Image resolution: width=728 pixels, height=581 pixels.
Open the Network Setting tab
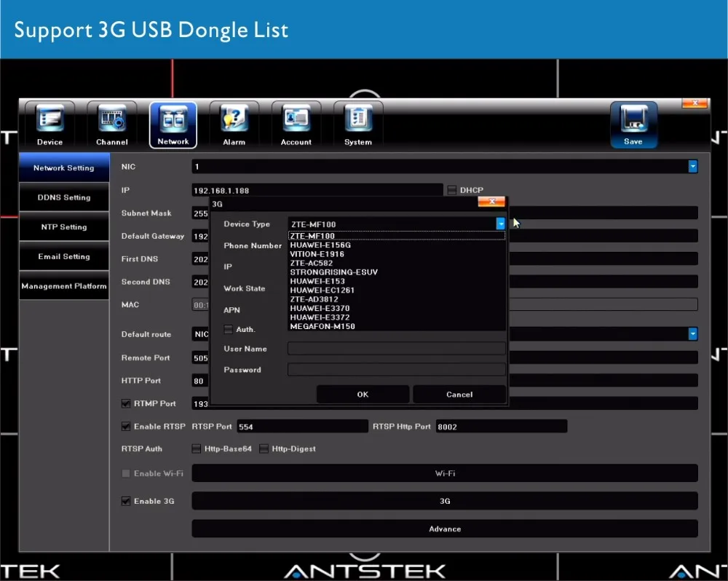point(64,167)
